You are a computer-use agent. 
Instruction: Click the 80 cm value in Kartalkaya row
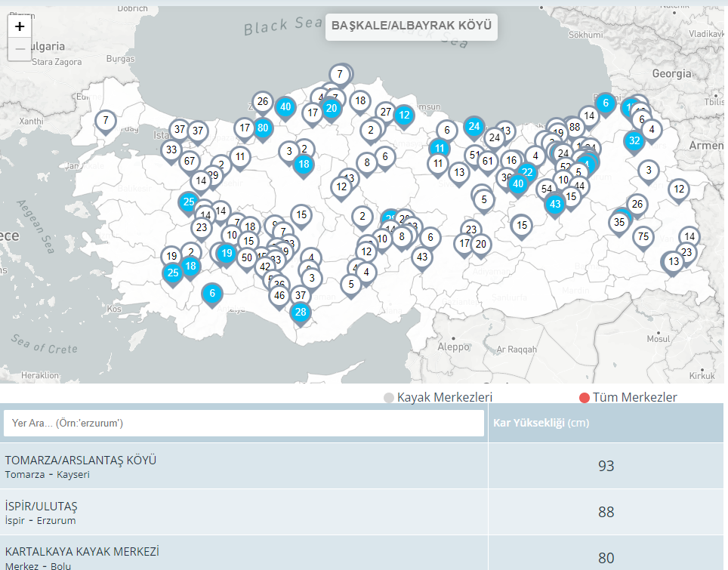click(606, 557)
